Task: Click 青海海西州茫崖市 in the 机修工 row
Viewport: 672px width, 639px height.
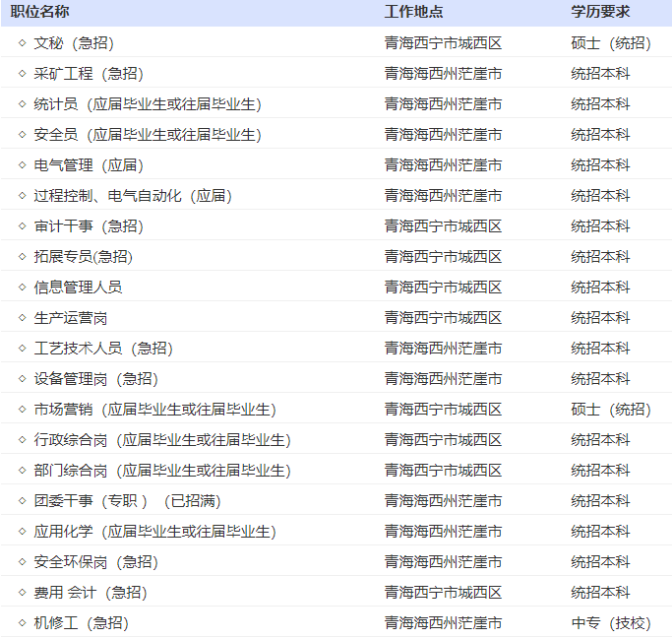Action: click(443, 623)
